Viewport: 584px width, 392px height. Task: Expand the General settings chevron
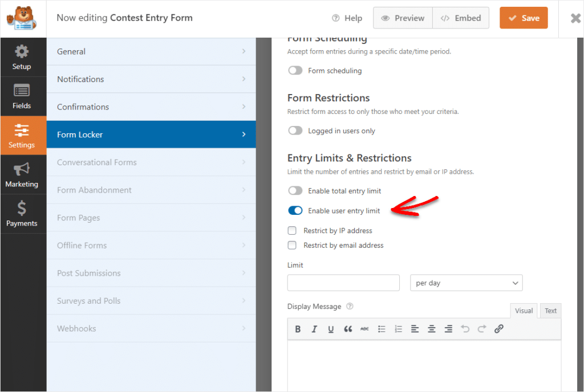[244, 51]
